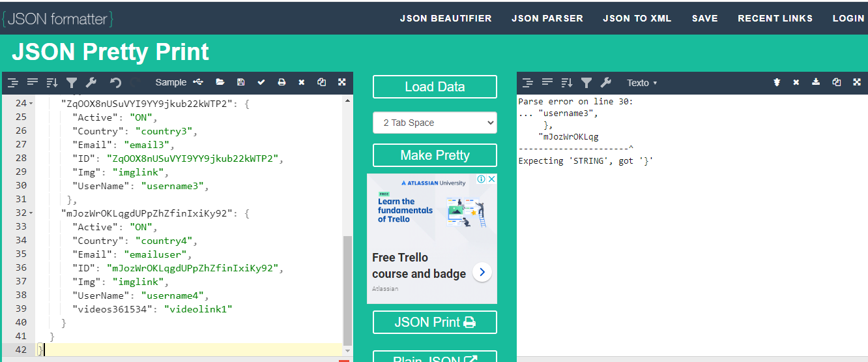Click the "email3" value on line 27

(x=147, y=145)
